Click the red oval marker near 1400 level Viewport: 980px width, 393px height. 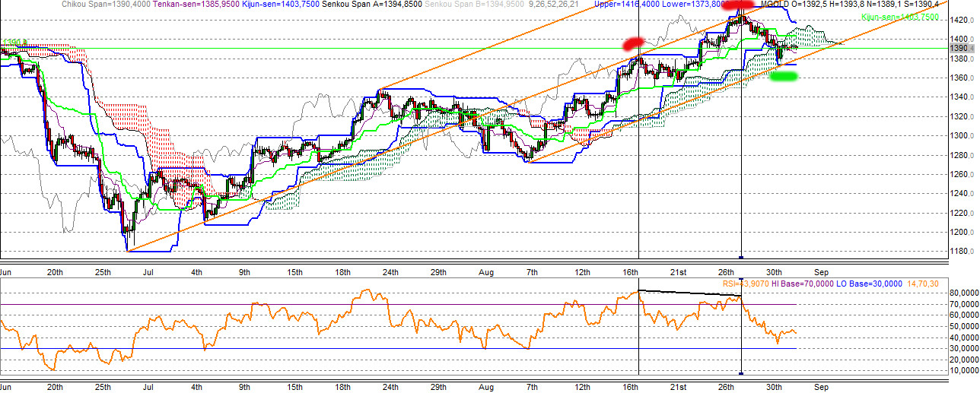click(633, 43)
